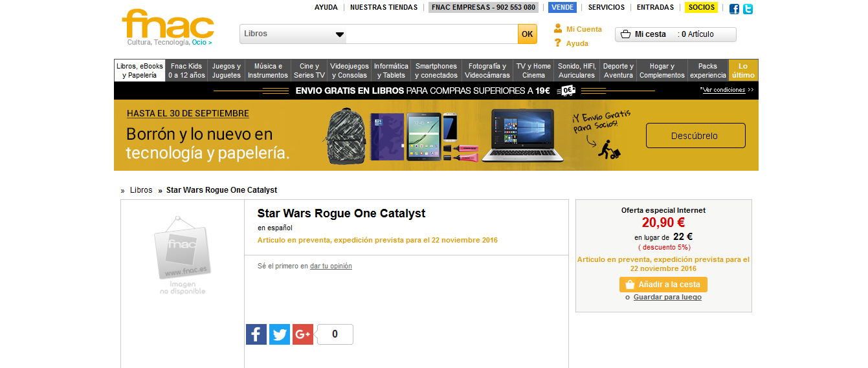Click the Ocio > tagline link under logo
This screenshot has width=868, height=368.
coord(202,42)
